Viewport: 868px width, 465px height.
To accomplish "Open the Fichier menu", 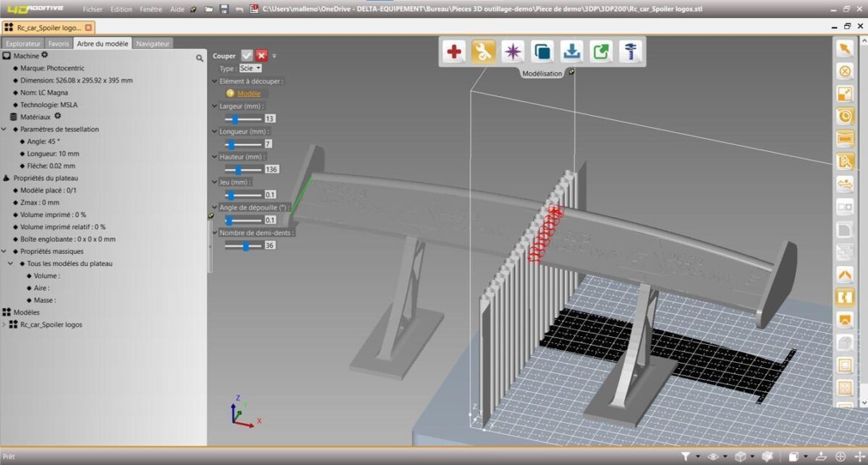I will pyautogui.click(x=93, y=9).
